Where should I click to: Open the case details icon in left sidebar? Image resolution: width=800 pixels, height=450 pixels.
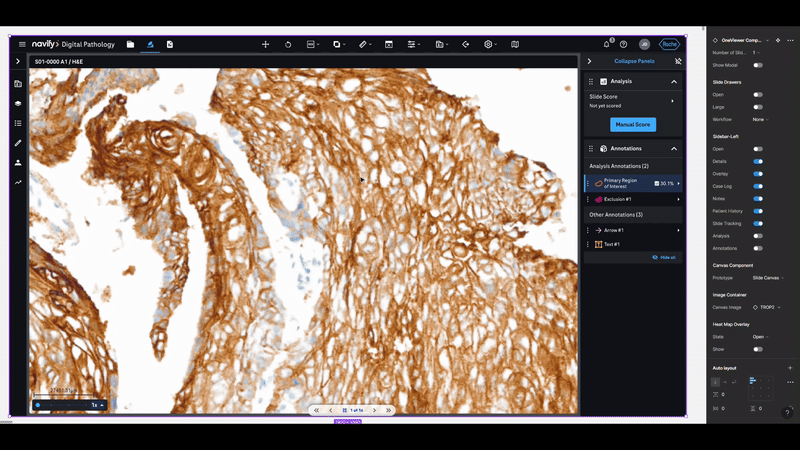(18, 84)
